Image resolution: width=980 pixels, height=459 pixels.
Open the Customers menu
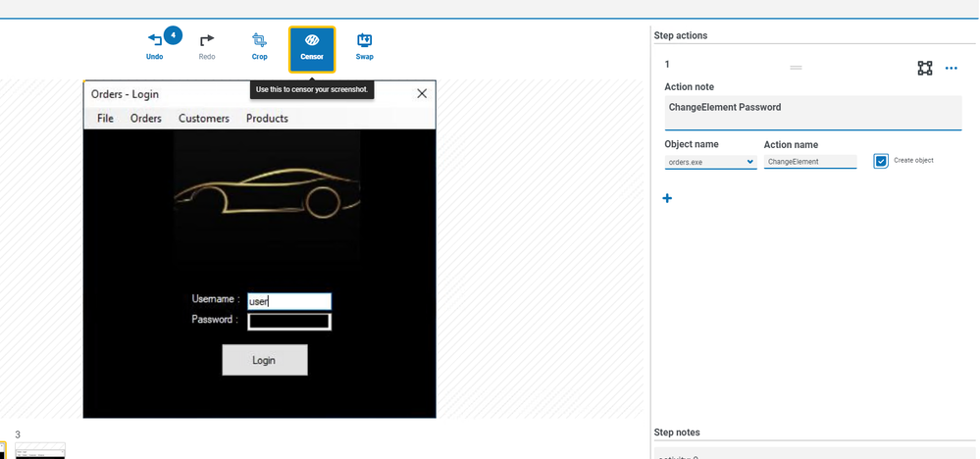pyautogui.click(x=204, y=119)
